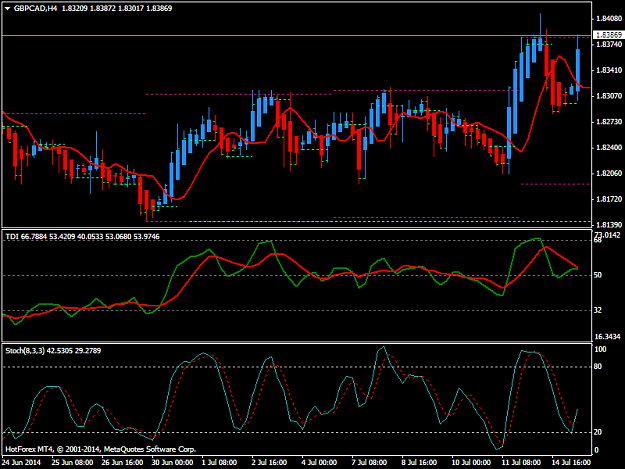The height and width of the screenshot is (469, 625).
Task: Click the Stochastic scale value 100
Action: pos(600,349)
